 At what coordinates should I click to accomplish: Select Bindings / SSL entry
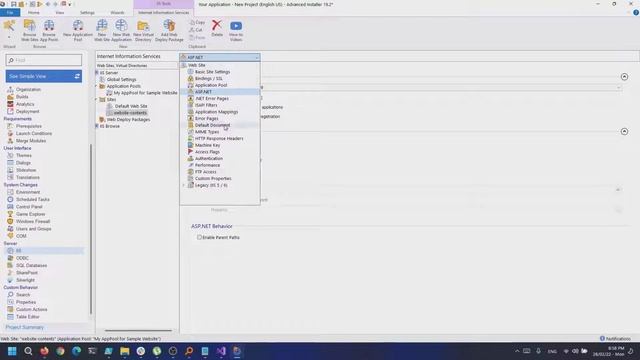pyautogui.click(x=209, y=78)
